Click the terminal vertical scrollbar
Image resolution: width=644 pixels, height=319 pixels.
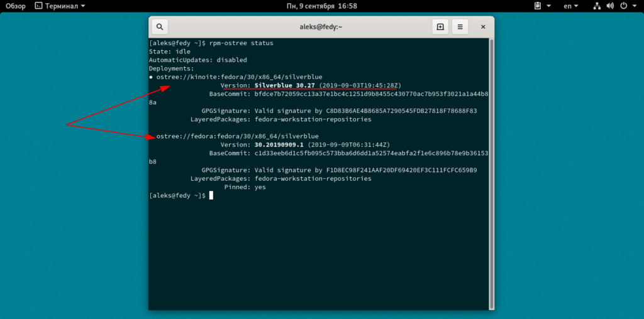click(x=491, y=173)
